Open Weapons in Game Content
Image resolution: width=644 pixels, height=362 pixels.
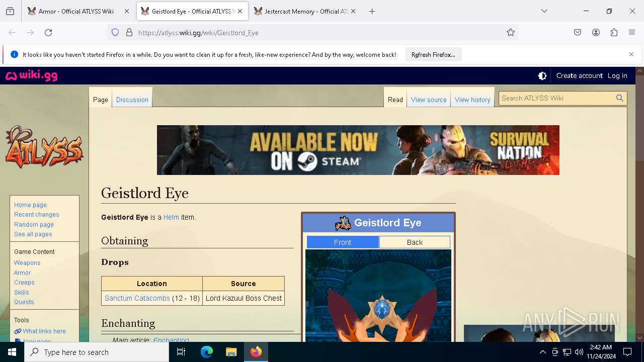click(x=27, y=263)
